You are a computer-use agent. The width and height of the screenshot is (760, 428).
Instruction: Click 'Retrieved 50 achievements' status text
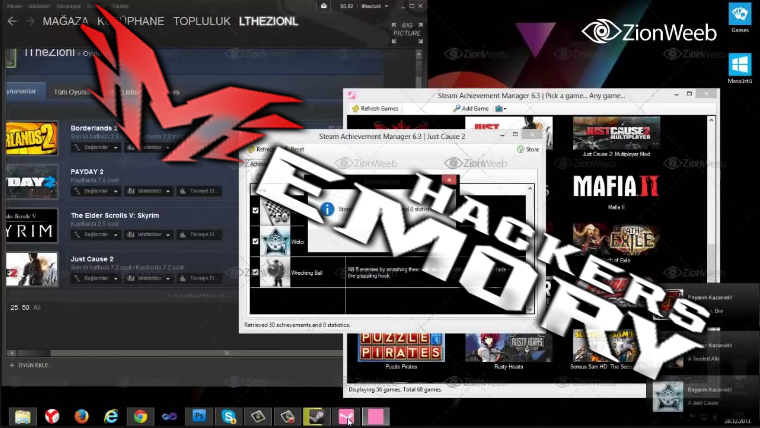tap(297, 325)
